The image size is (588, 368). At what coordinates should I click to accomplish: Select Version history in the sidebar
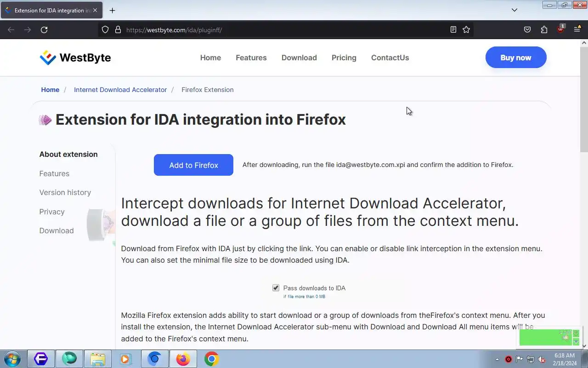coord(65,192)
